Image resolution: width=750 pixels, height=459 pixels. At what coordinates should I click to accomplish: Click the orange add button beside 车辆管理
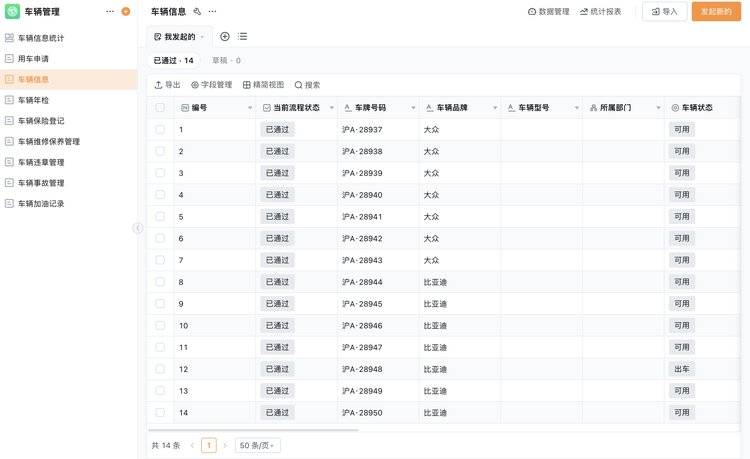[125, 12]
